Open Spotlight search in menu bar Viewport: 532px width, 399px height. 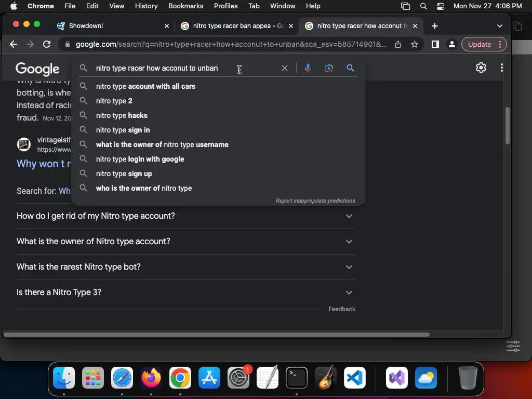(x=423, y=6)
